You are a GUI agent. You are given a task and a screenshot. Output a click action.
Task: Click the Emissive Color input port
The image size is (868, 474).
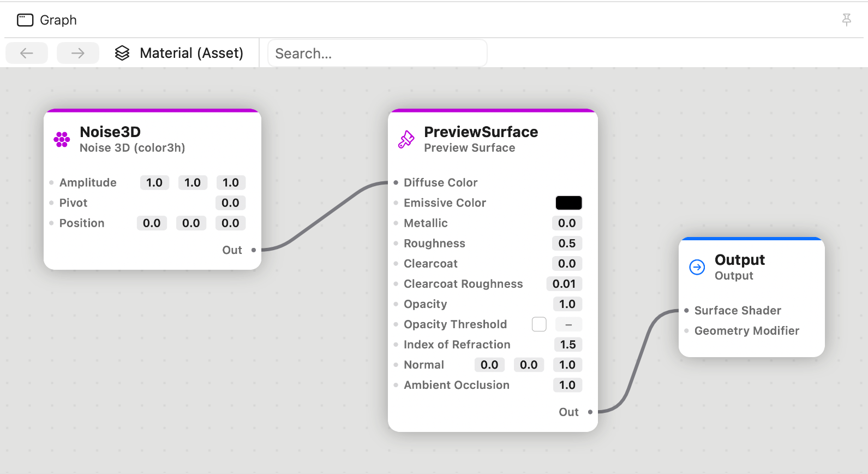tap(396, 203)
